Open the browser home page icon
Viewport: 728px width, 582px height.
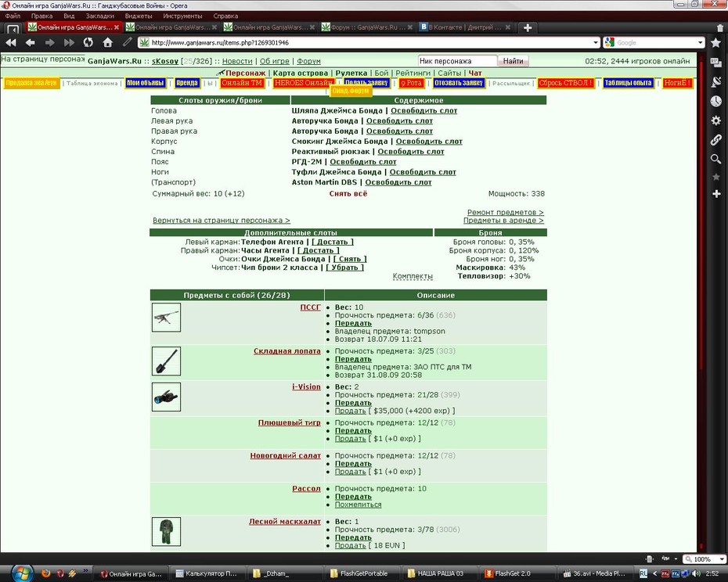coord(108,43)
